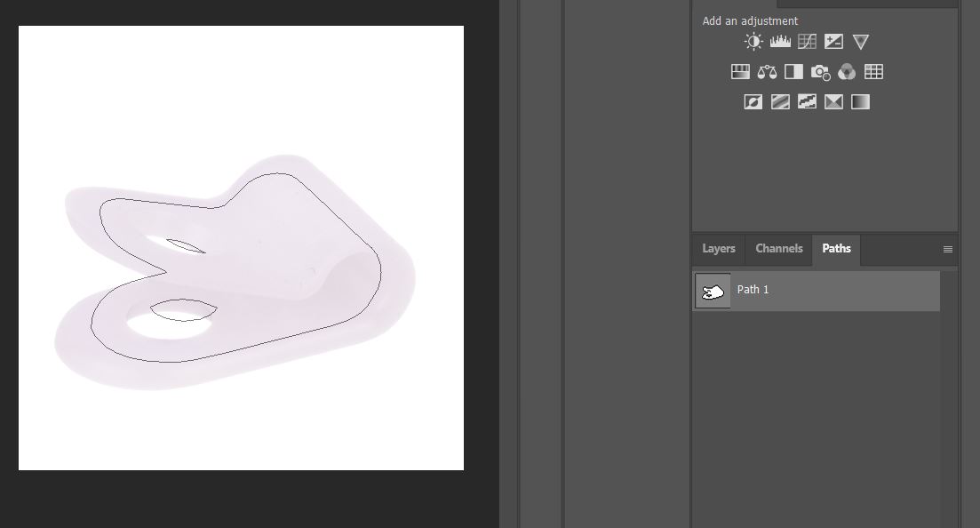The image size is (980, 528).
Task: Add a Hue/Saturation adjustment
Action: tap(740, 72)
